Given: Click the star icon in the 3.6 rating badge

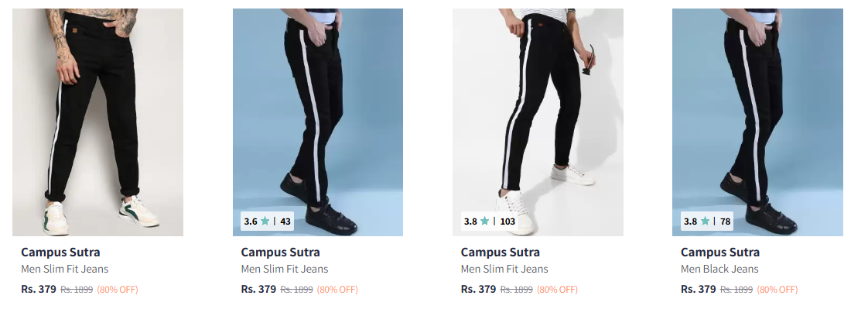Looking at the screenshot, I should [x=265, y=222].
